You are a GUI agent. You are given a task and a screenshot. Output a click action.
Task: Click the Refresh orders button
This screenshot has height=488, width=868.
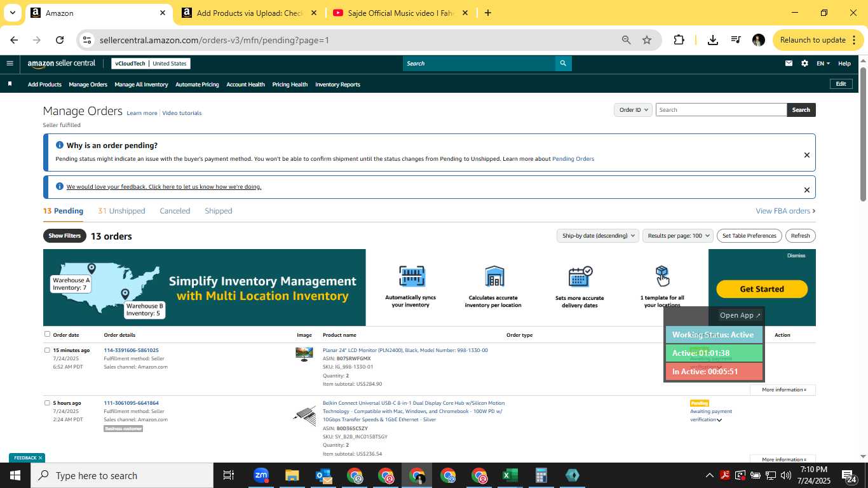tap(800, 236)
